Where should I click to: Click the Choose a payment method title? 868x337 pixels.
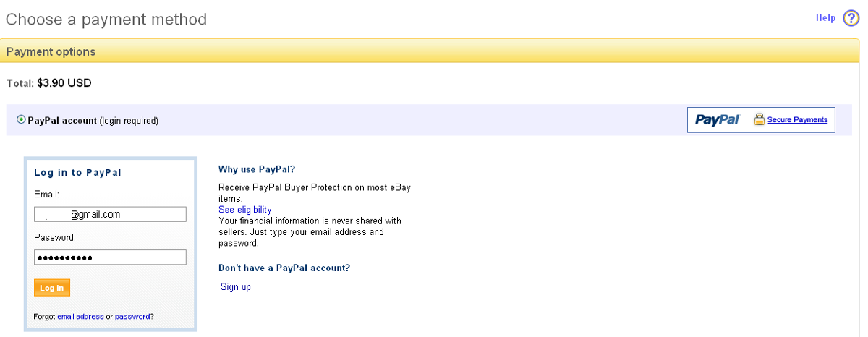pos(106,20)
